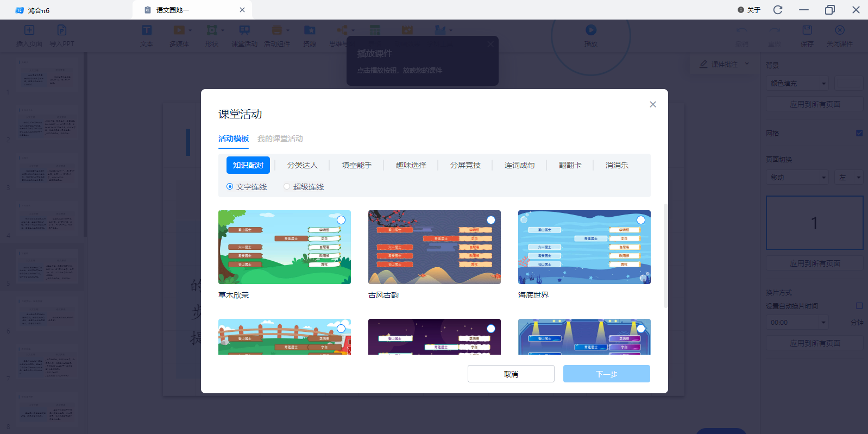Select the 文字连线 radio option

[230, 187]
